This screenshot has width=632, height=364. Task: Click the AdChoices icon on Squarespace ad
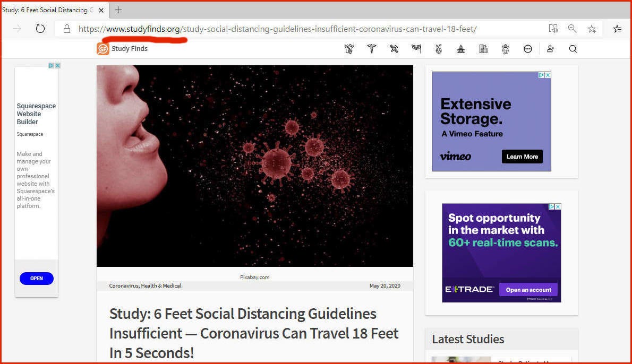pos(51,66)
